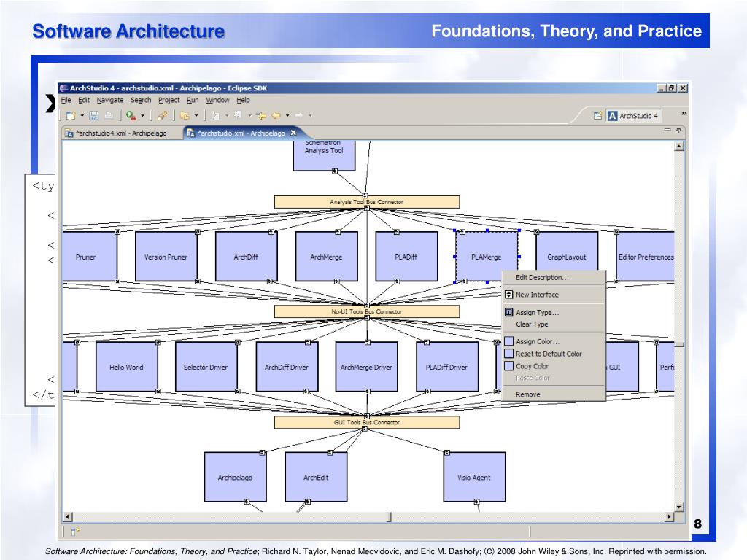Open the Back history dropdown arrow
Image resolution: width=747 pixels, height=560 pixels.
coord(287,115)
